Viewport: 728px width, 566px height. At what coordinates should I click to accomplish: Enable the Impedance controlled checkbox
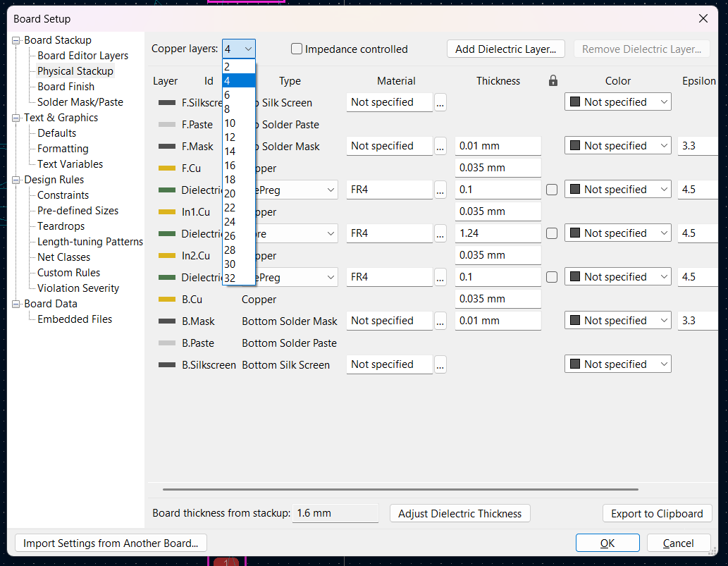point(297,49)
